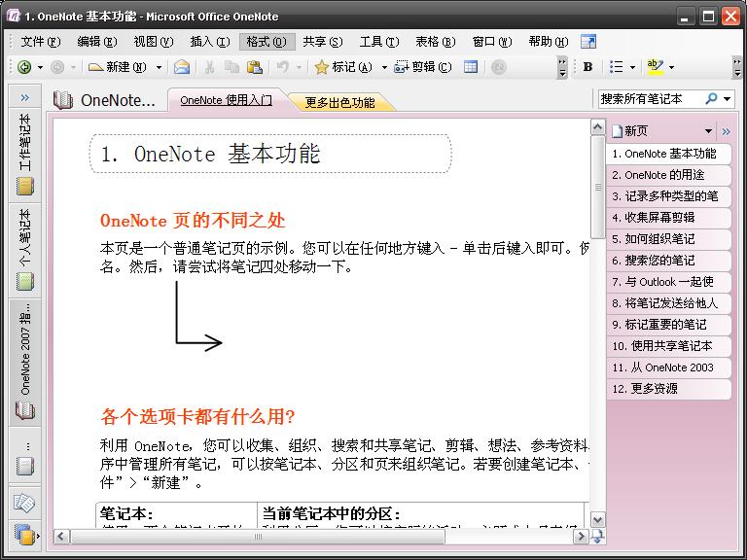Select the OneNote 使用入门 section tab
Viewport: 747px width, 560px height.
click(227, 100)
